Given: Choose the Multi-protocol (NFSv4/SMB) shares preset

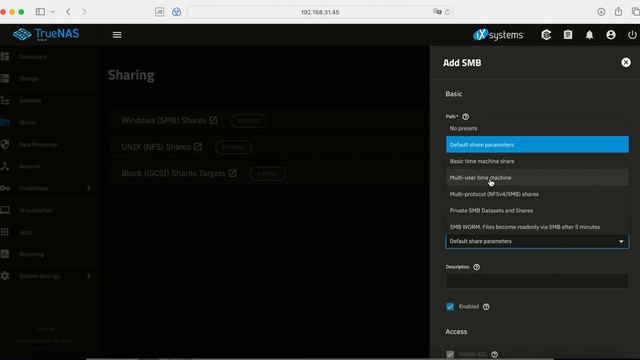Looking at the screenshot, I should click(x=537, y=194).
